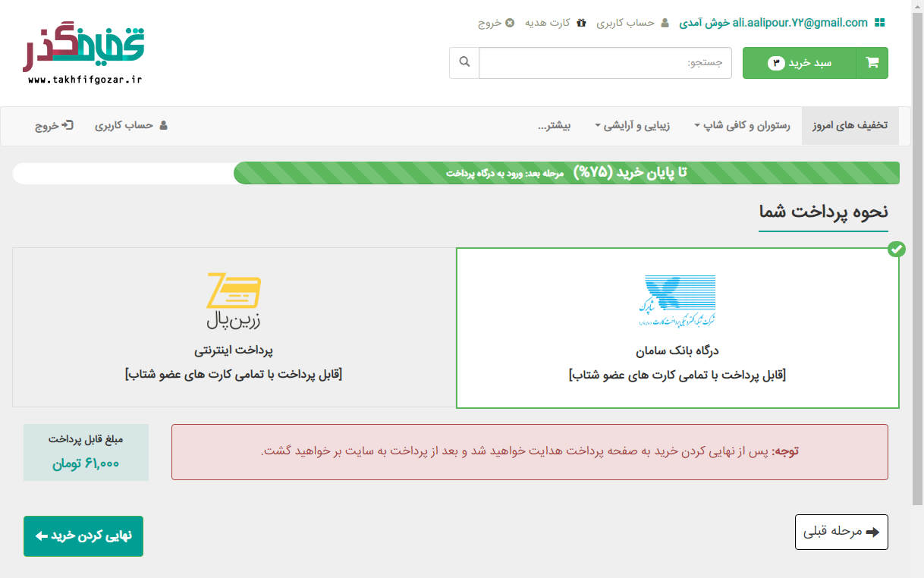Expand the beauty and cosmetics dropdown

point(632,126)
